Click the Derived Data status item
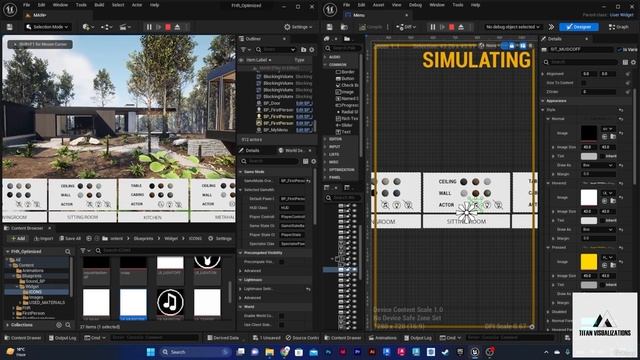The image size is (640, 360). [x=223, y=338]
